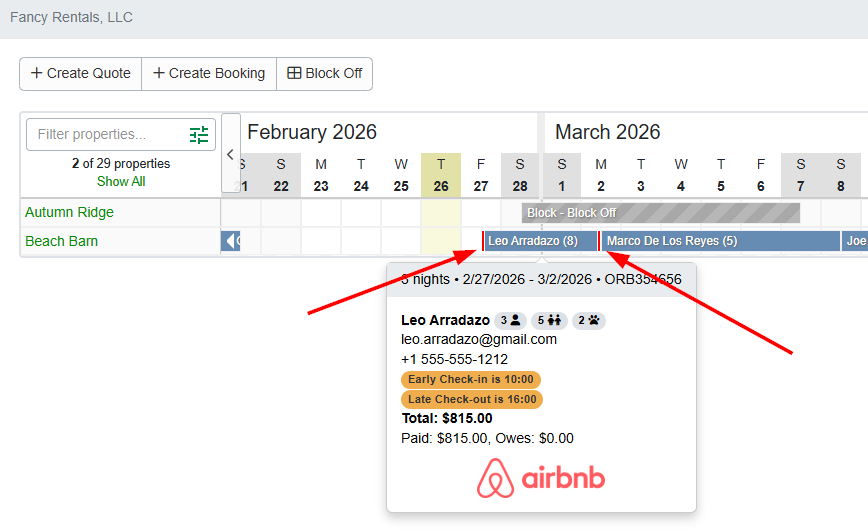The image size is (868, 531).
Task: Select Saturday March 7 date header
Action: 800,175
